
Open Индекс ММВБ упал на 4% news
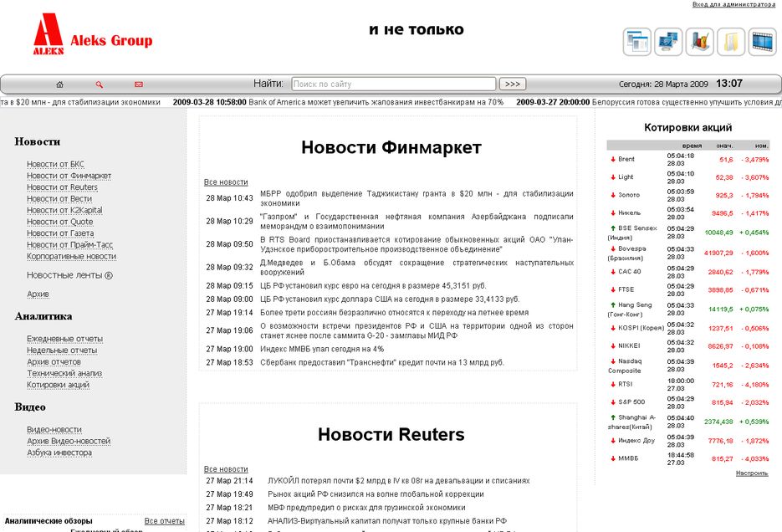pos(322,349)
